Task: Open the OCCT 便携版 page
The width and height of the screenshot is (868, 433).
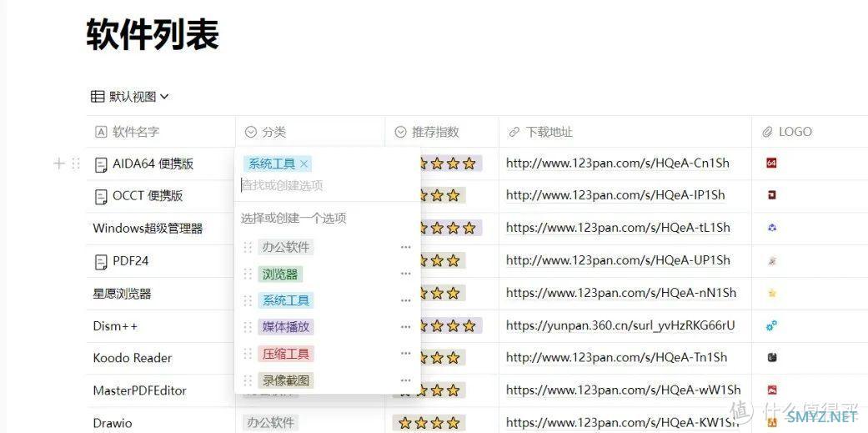Action: 148,196
